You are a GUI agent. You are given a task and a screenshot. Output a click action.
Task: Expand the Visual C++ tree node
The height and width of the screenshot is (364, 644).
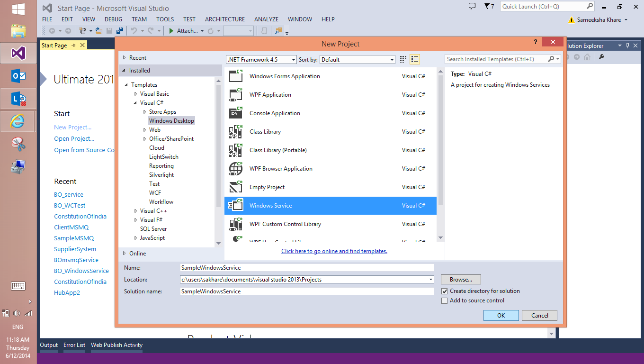coord(135,210)
